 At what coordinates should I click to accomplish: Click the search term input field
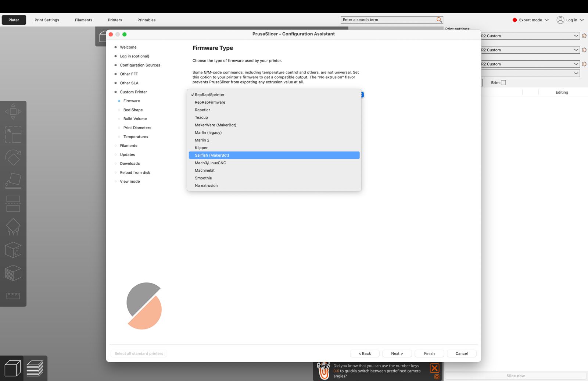388,20
